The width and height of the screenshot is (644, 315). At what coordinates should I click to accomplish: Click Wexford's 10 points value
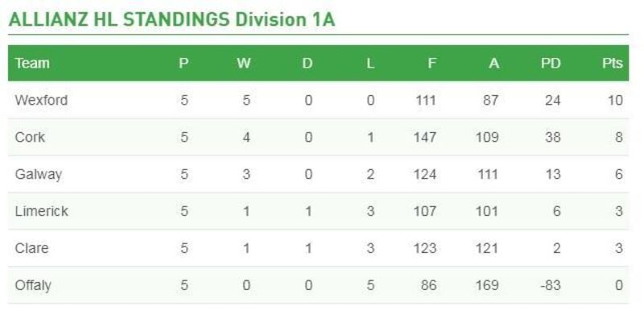615,100
